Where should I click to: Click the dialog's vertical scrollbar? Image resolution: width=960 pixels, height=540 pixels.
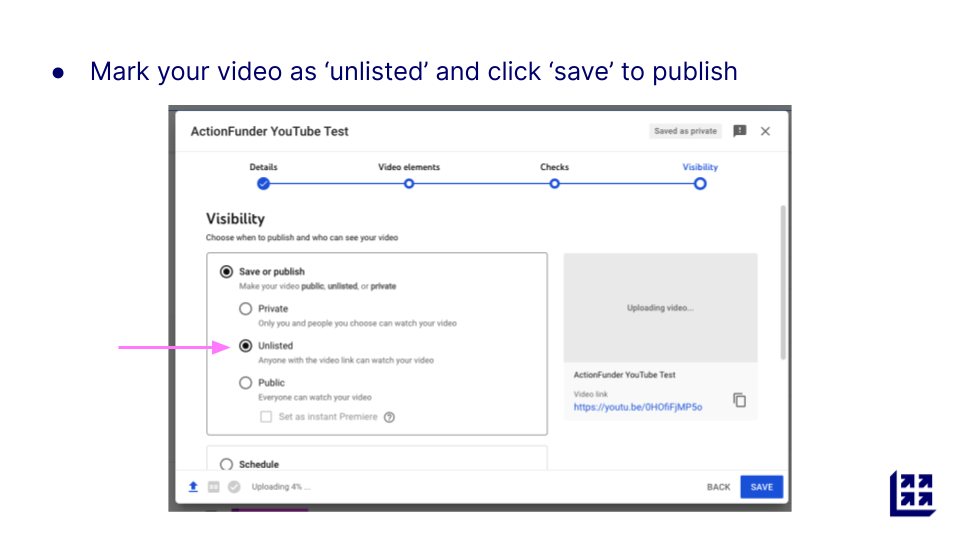click(x=783, y=282)
